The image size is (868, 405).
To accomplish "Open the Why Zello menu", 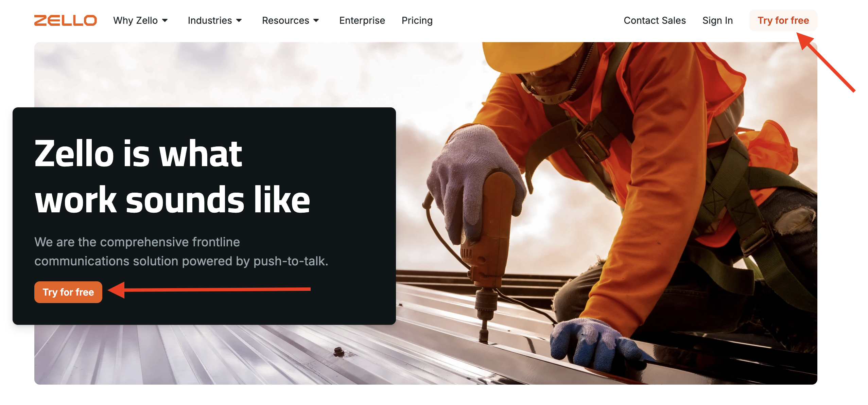I will (141, 20).
